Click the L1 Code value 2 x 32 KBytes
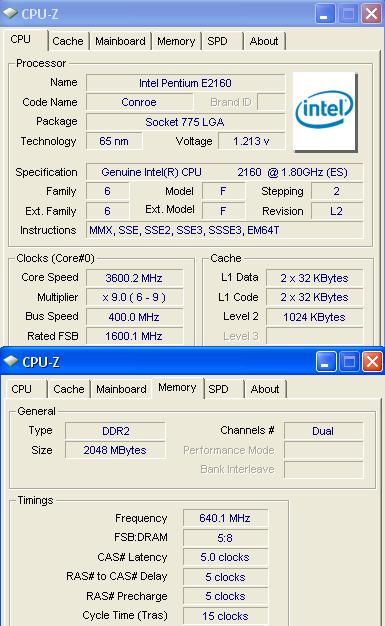The image size is (385, 626). tap(315, 297)
